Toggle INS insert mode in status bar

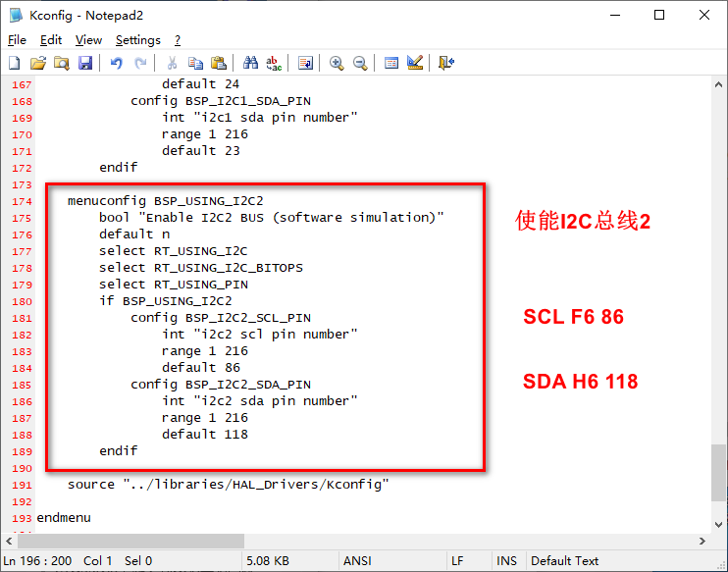pos(506,561)
